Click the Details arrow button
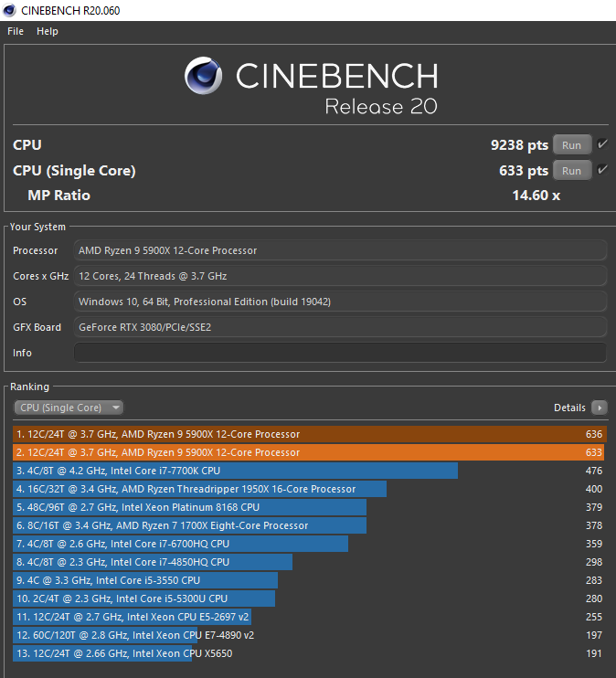Screen dimensions: 616x678 [x=600, y=408]
